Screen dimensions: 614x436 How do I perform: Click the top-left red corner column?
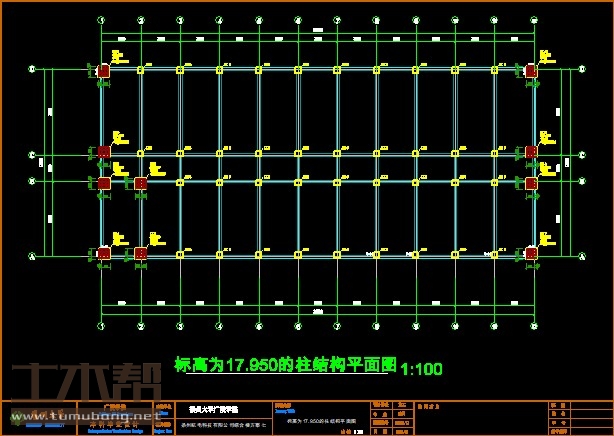[x=103, y=71]
